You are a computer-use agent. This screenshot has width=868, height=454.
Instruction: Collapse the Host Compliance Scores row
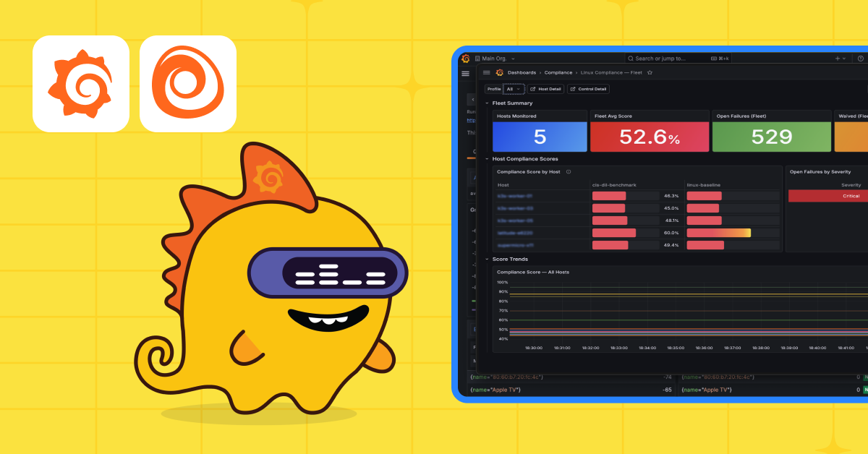click(487, 159)
